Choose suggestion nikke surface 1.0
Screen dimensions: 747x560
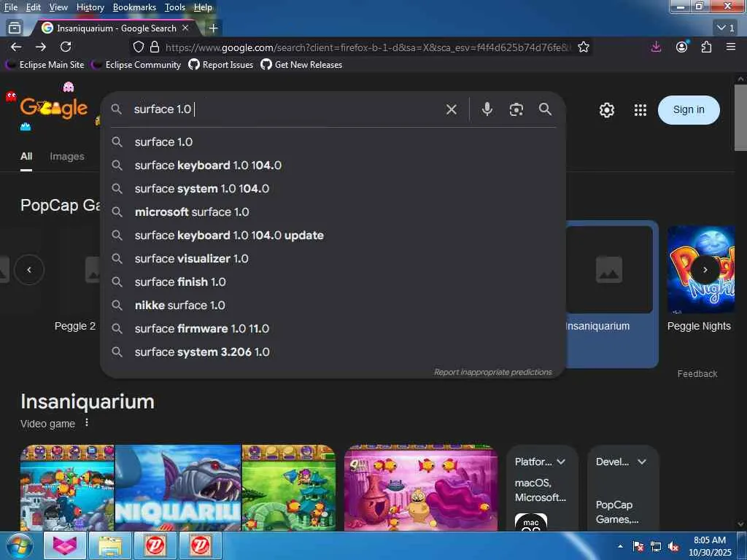333,306
